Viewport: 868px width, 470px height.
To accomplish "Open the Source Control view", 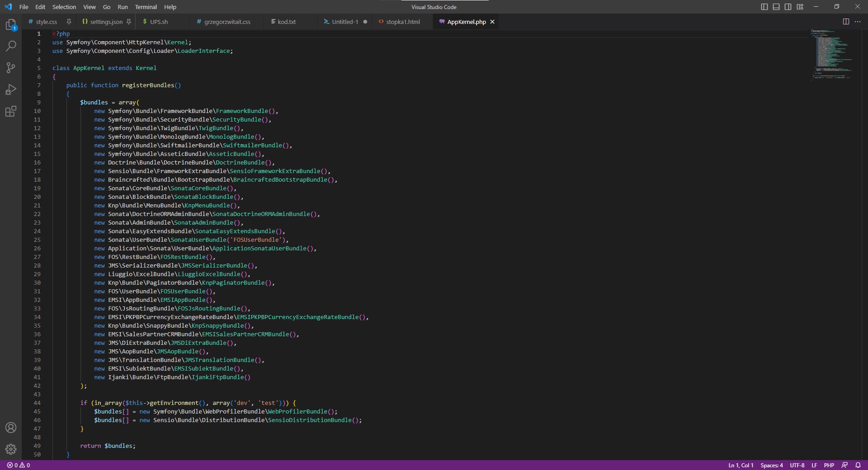I will click(11, 68).
